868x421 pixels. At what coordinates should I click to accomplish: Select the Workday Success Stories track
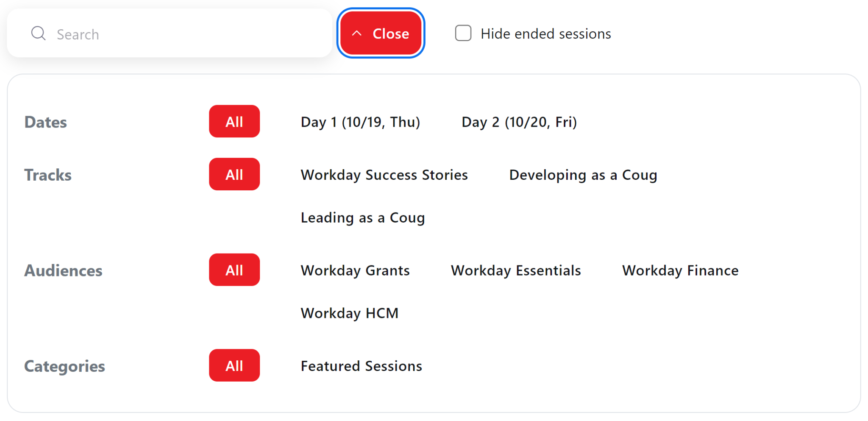point(384,175)
